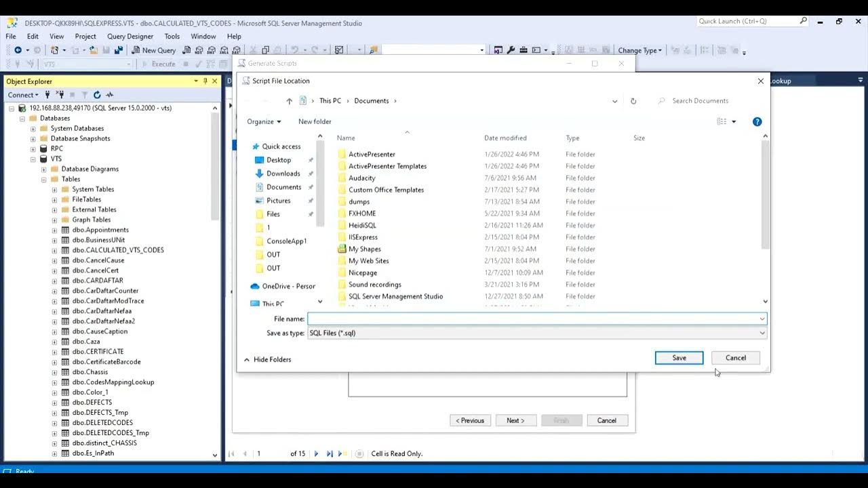Screen dimensions: 868x488
Task: Click Next in Generate Scripts wizard
Action: tap(515, 420)
